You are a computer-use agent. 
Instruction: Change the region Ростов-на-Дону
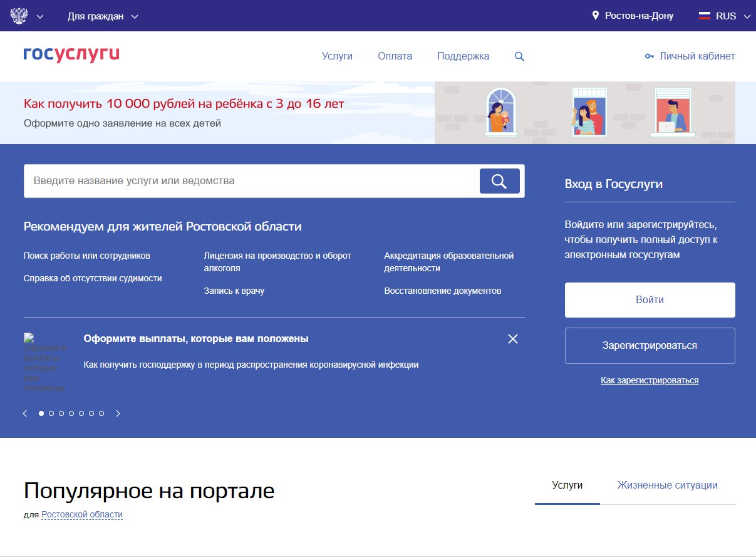tap(639, 16)
